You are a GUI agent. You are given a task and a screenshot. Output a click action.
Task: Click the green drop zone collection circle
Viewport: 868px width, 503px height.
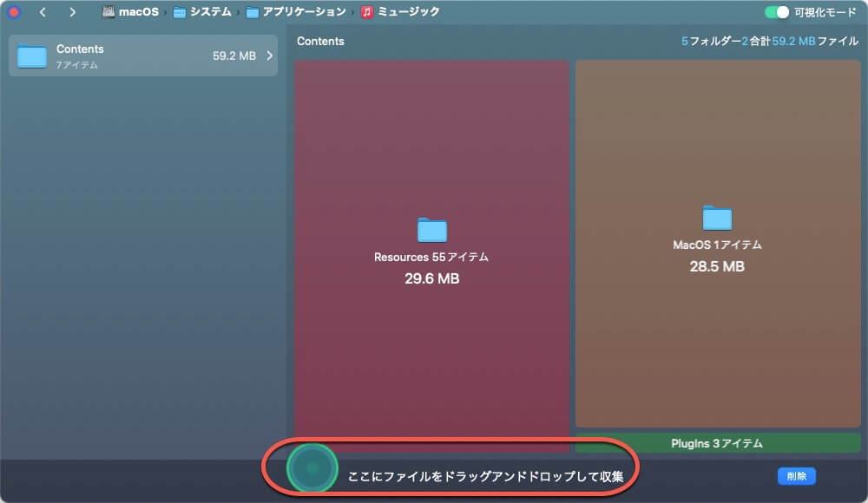point(310,467)
